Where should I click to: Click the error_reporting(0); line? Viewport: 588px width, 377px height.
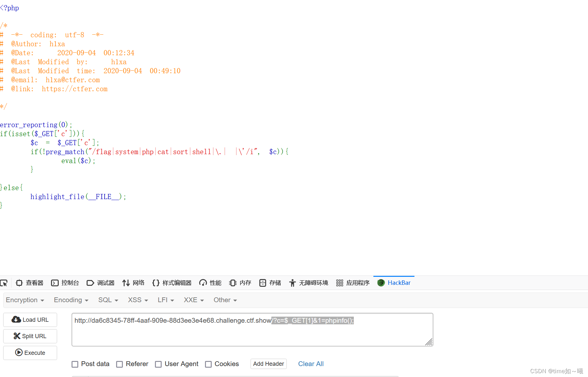36,125
